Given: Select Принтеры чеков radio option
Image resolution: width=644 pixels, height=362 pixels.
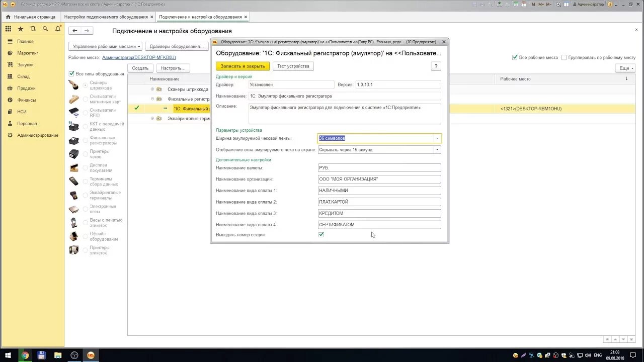Looking at the screenshot, I should 86,154.
